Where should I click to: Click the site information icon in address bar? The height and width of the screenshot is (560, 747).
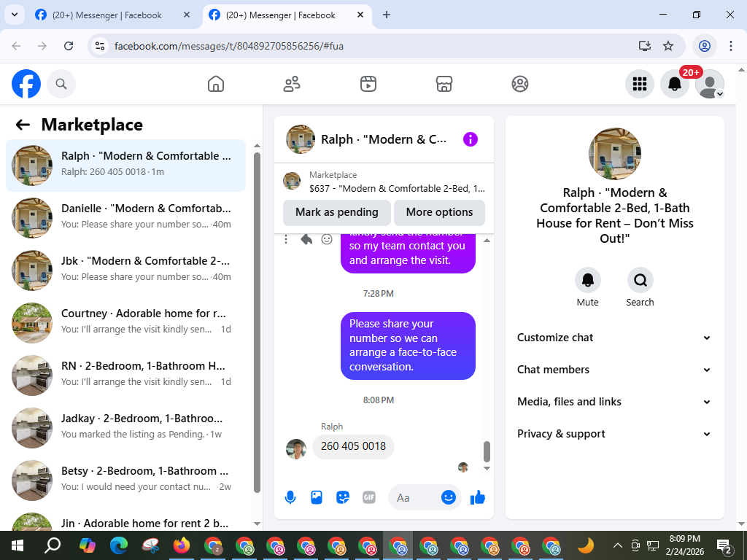(99, 46)
